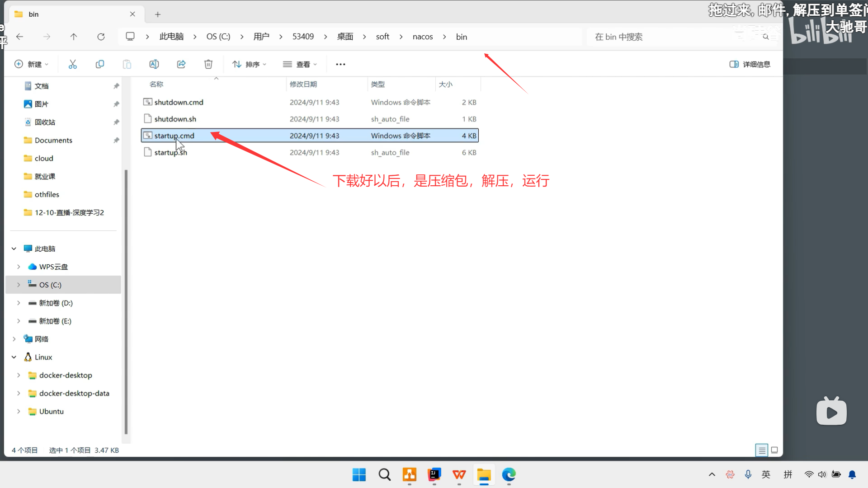The height and width of the screenshot is (488, 868).
Task: Open the 查看 view dropdown
Action: tap(300, 64)
